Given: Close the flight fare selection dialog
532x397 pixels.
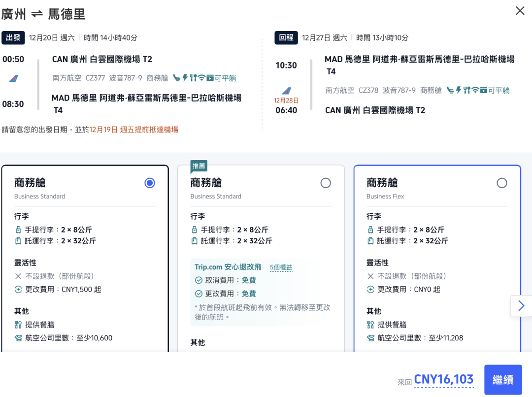Looking at the screenshot, I should [x=519, y=10].
